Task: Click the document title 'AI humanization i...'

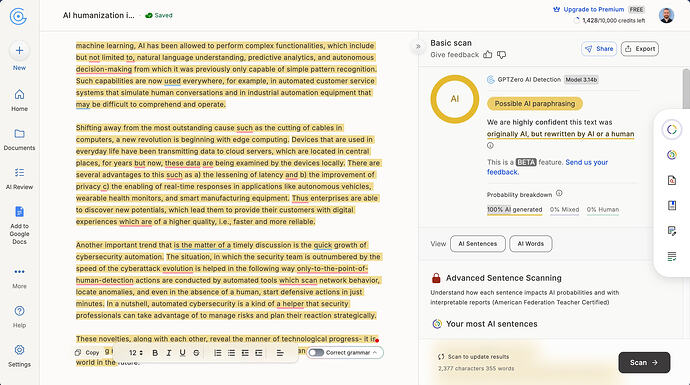Action: click(99, 15)
